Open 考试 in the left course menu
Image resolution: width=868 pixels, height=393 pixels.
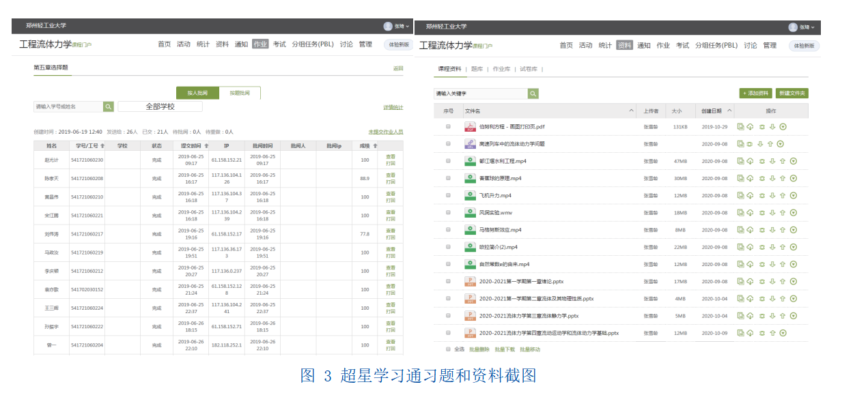(x=279, y=44)
